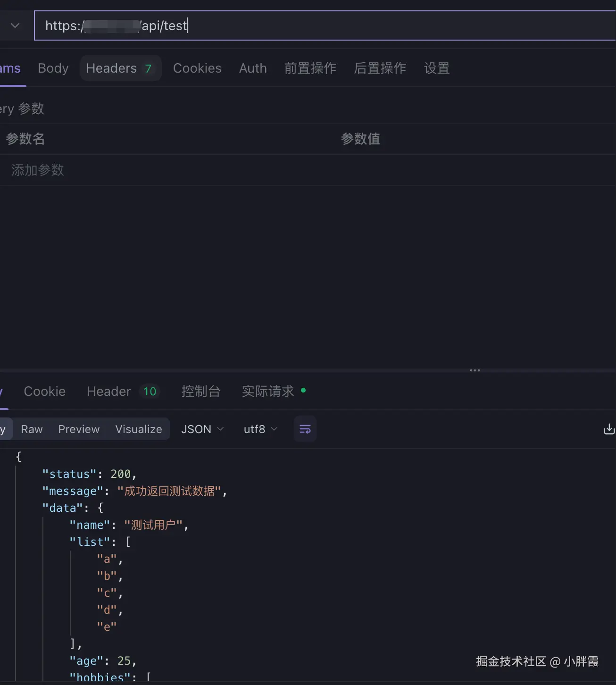Click the "message" line in response
The width and height of the screenshot is (616, 685).
135,491
